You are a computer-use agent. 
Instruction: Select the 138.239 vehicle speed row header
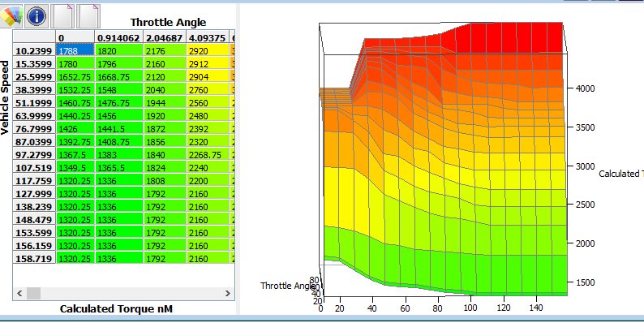coord(34,207)
